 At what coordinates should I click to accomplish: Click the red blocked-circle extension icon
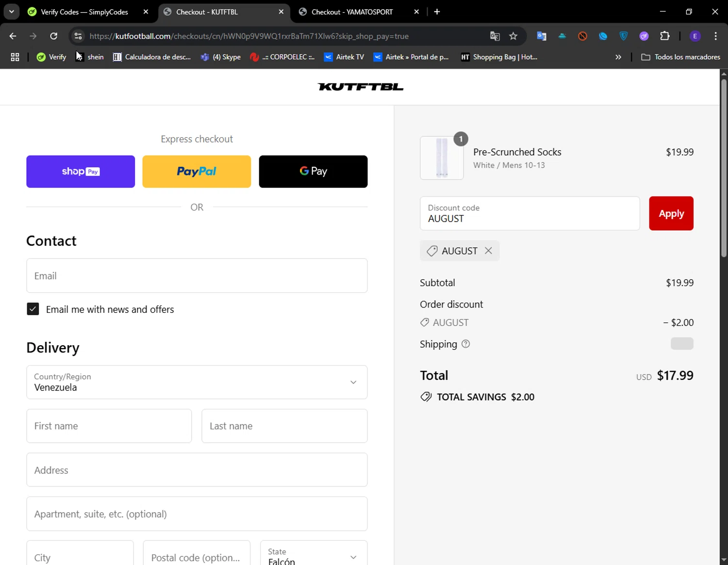[582, 36]
